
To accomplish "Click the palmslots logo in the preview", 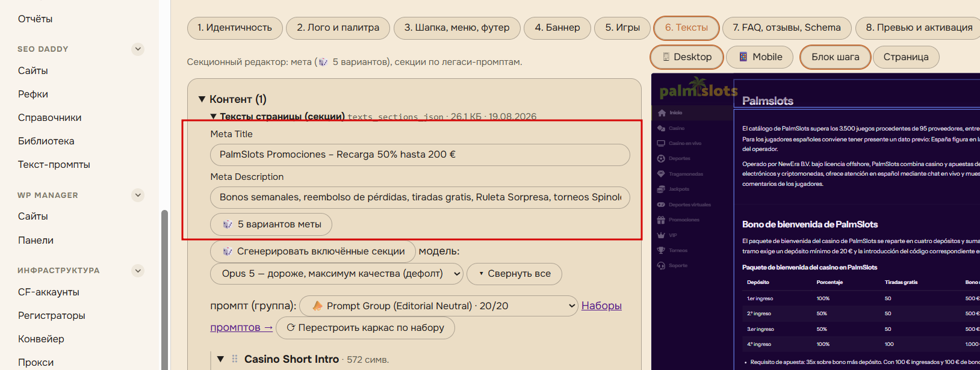I will pos(698,89).
